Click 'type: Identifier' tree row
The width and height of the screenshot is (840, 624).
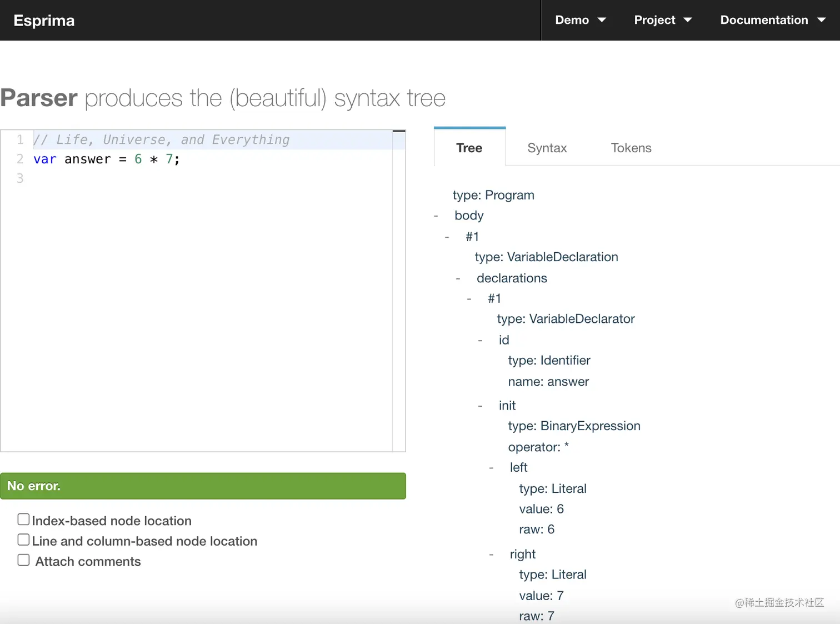(549, 361)
